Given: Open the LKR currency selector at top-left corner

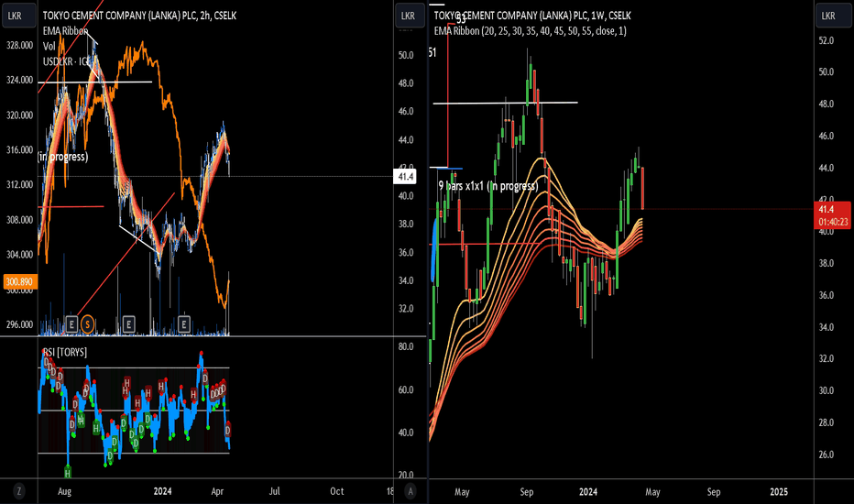Looking at the screenshot, I should click(18, 16).
